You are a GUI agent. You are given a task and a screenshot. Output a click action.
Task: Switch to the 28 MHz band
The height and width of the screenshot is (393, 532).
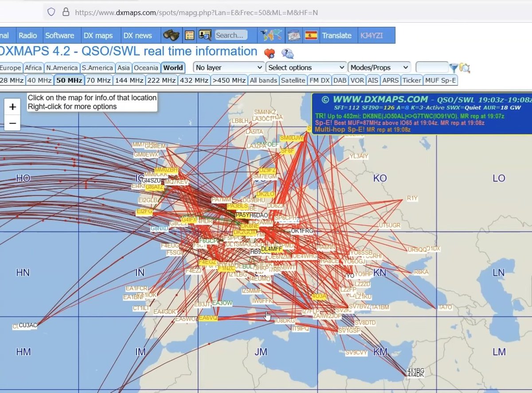(x=12, y=80)
